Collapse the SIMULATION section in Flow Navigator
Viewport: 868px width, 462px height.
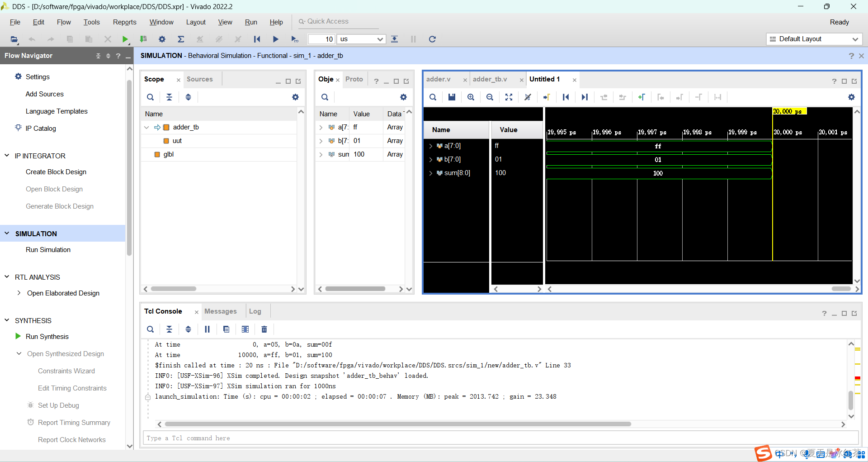(x=7, y=233)
